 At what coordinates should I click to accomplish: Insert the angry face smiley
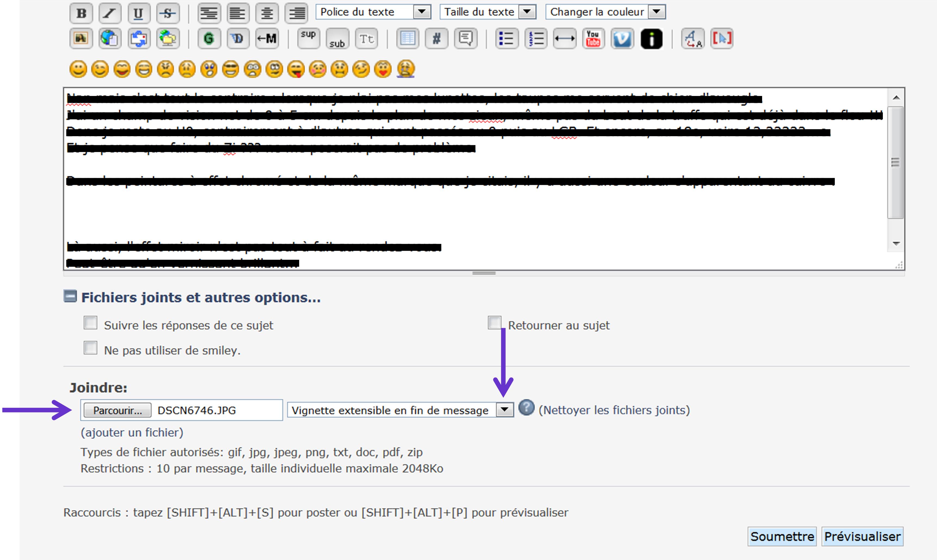[x=165, y=69]
